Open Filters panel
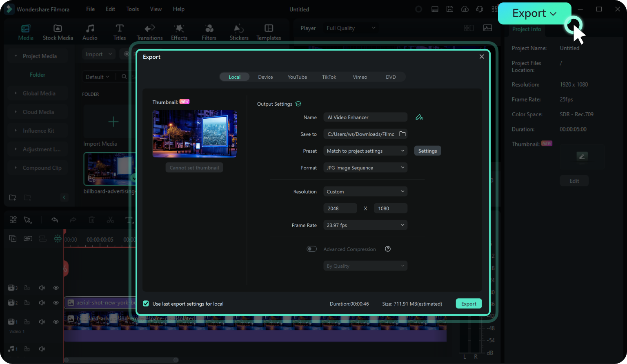 pos(209,32)
